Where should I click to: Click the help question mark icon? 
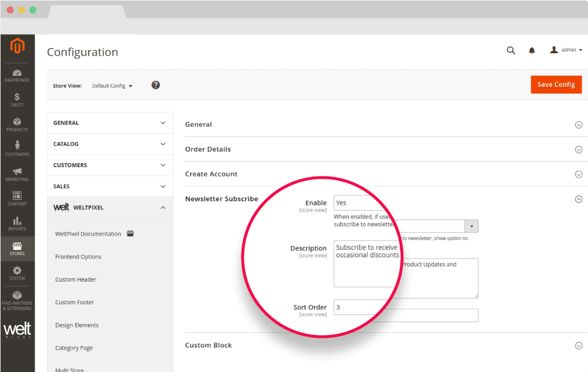155,85
